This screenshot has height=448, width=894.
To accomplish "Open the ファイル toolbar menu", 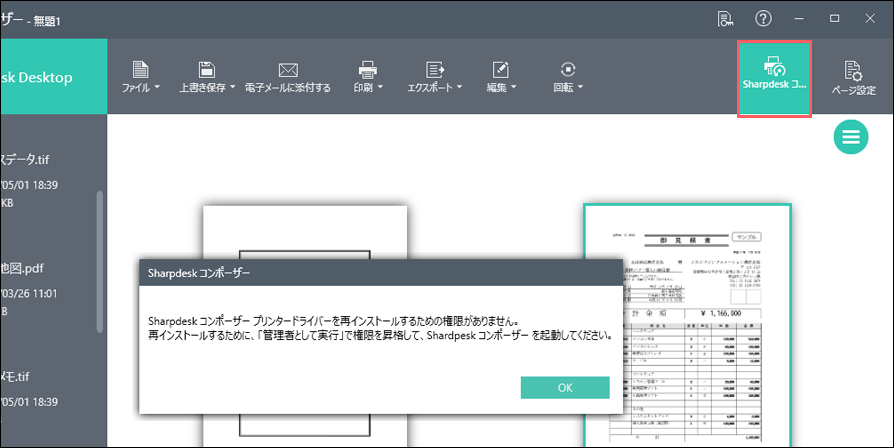I will tap(140, 77).
